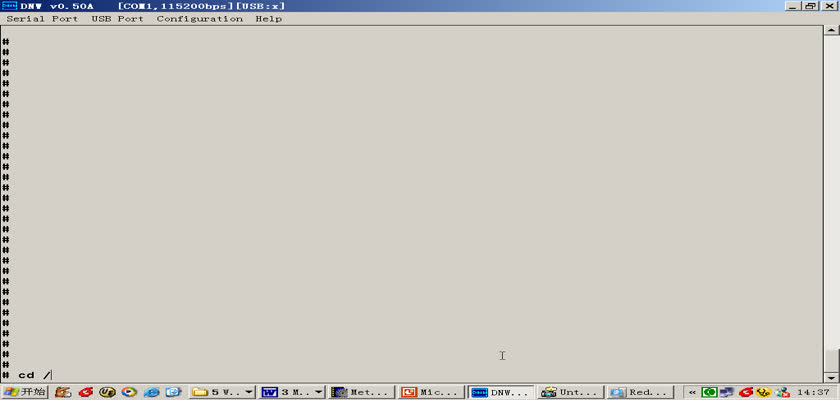Switch to the Red... taskbar window
The width and height of the screenshot is (840, 400).
(639, 392)
